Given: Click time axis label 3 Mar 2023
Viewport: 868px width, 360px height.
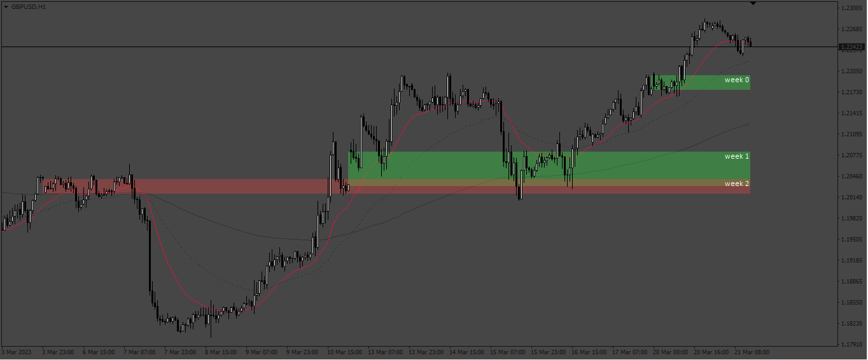Looking at the screenshot, I should tap(17, 351).
